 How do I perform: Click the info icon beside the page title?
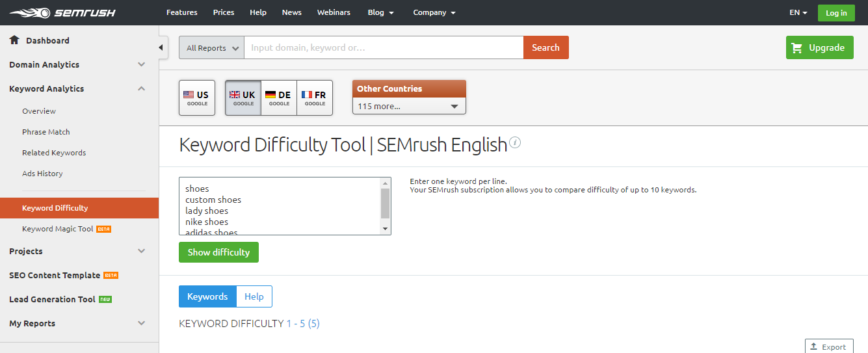pyautogui.click(x=515, y=143)
